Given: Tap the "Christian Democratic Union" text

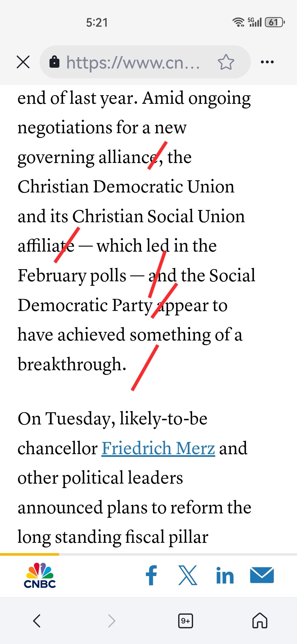Looking at the screenshot, I should click(126, 187).
